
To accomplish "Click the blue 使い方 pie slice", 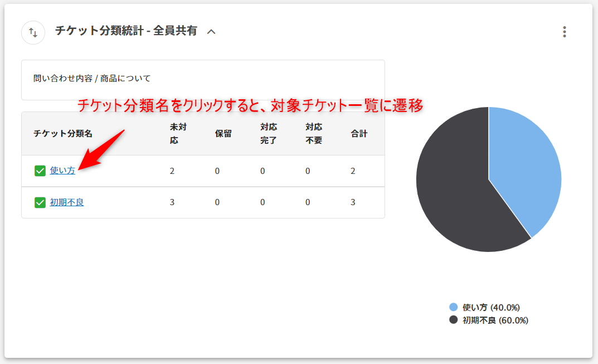I will [524, 167].
